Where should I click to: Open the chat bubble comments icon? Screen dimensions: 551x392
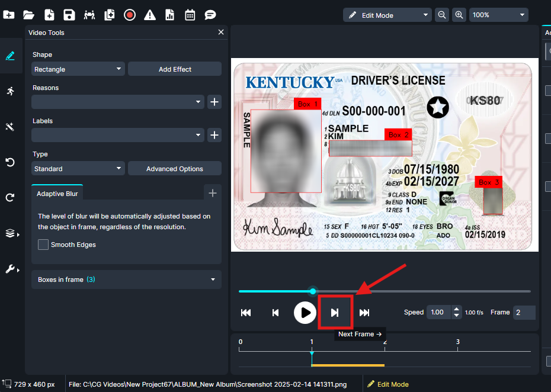pyautogui.click(x=210, y=15)
